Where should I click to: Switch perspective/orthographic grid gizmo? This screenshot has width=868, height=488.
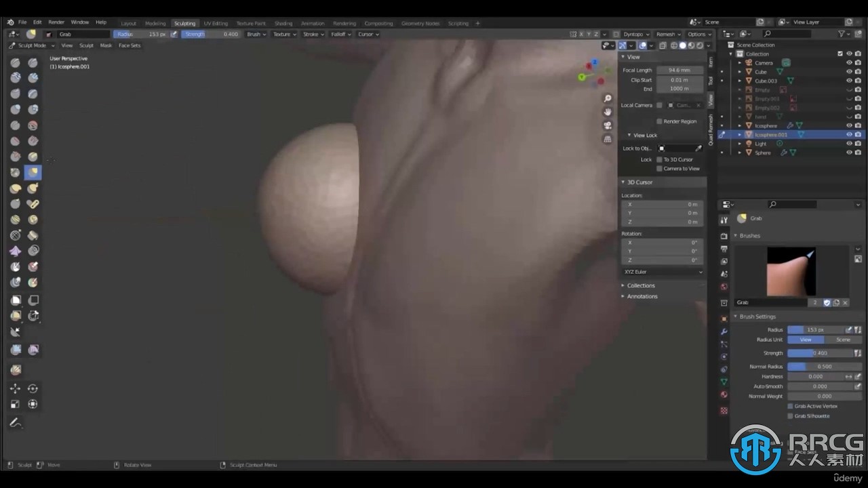tap(608, 139)
